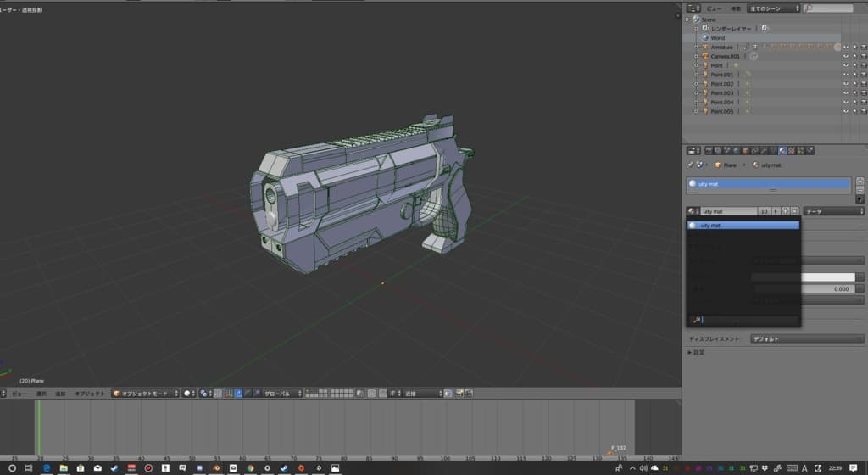Open the グローバル transform orientation dropdown
The width and height of the screenshot is (868, 475).
tap(281, 394)
